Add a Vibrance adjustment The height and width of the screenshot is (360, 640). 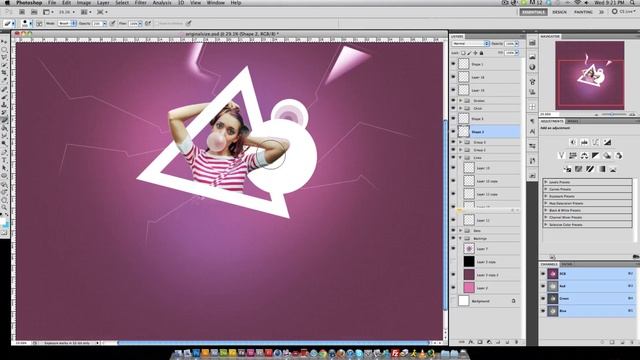(x=562, y=156)
